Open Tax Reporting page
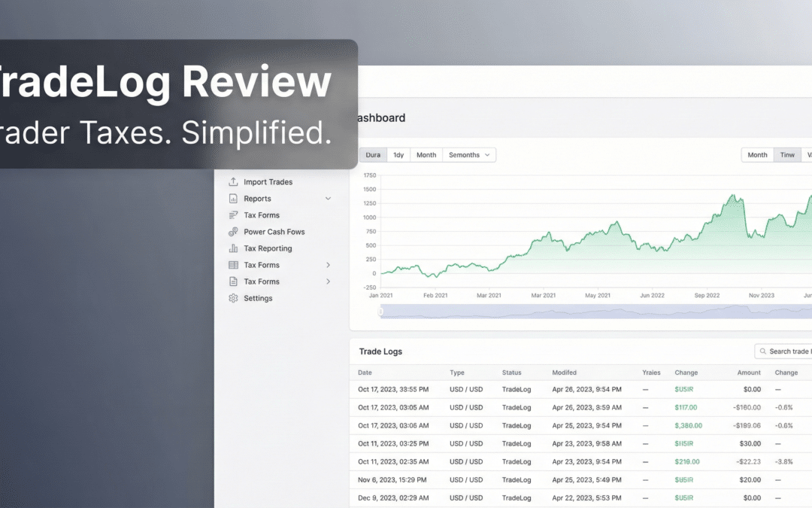 point(268,248)
